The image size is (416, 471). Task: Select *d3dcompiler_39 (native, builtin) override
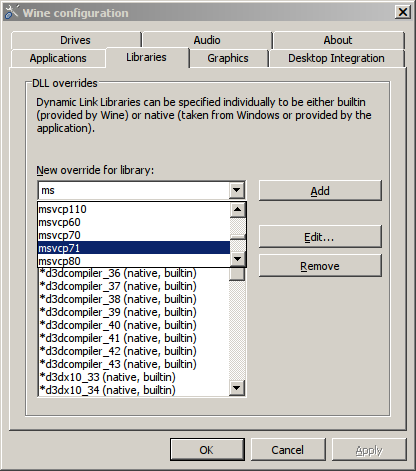coord(134,312)
